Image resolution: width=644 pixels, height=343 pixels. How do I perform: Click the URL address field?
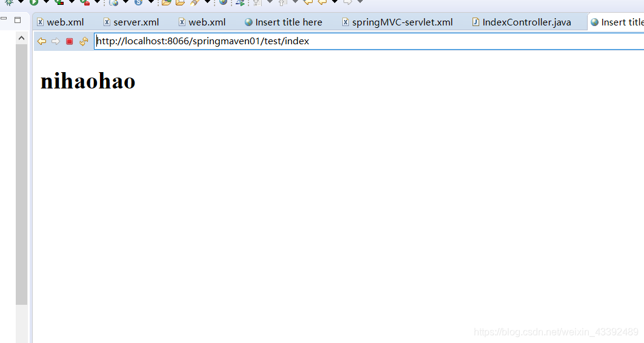(369, 41)
